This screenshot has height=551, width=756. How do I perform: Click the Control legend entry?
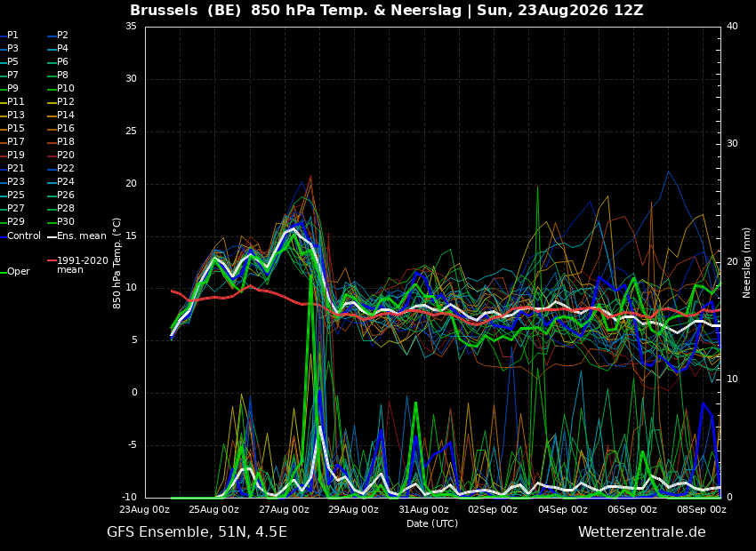pyautogui.click(x=20, y=236)
